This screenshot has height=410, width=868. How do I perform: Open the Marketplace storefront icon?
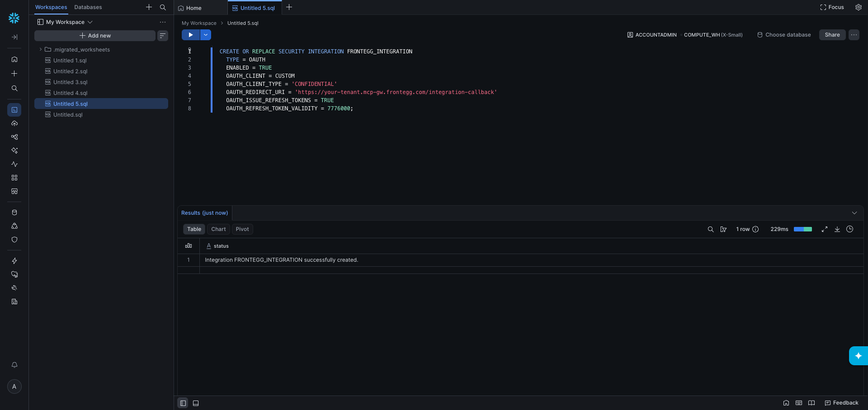tap(14, 191)
